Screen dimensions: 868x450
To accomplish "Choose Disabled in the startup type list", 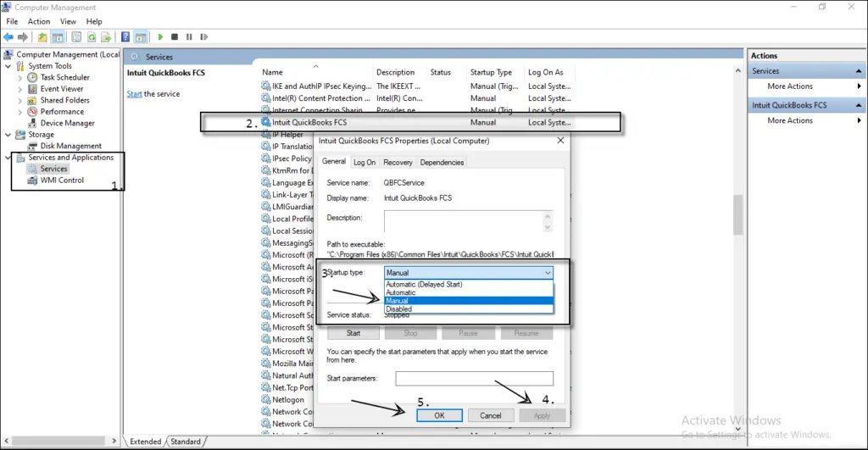I will pos(398,309).
